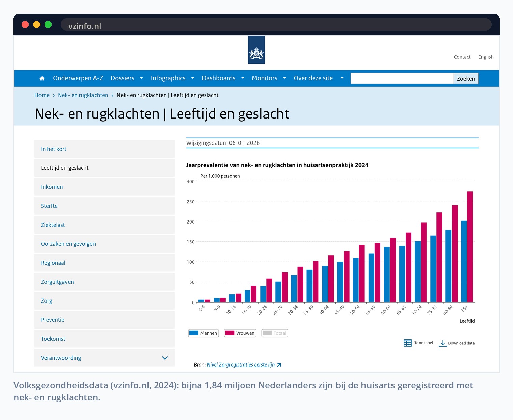Click the Vrouwen bar for 75-79
Screen dimensions: 513x420
point(439,257)
